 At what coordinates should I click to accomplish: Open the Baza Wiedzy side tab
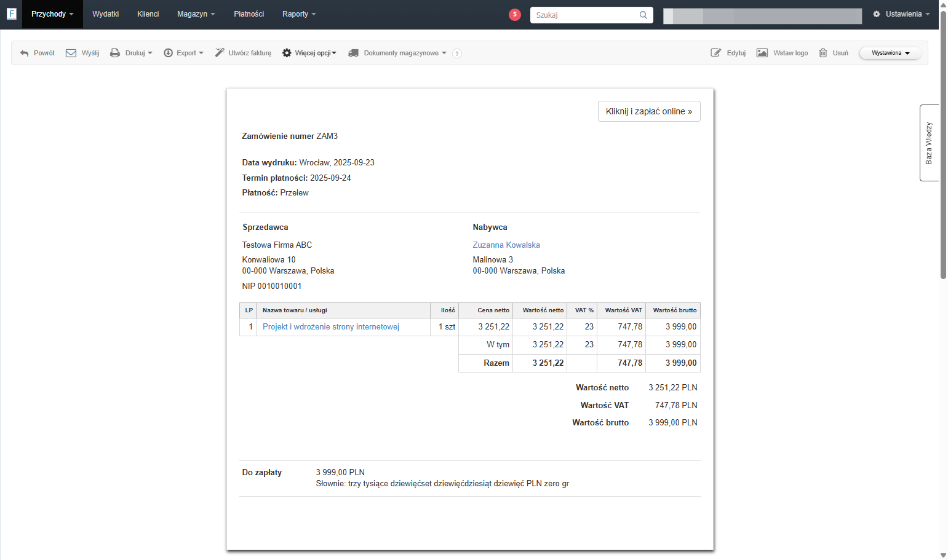click(929, 143)
